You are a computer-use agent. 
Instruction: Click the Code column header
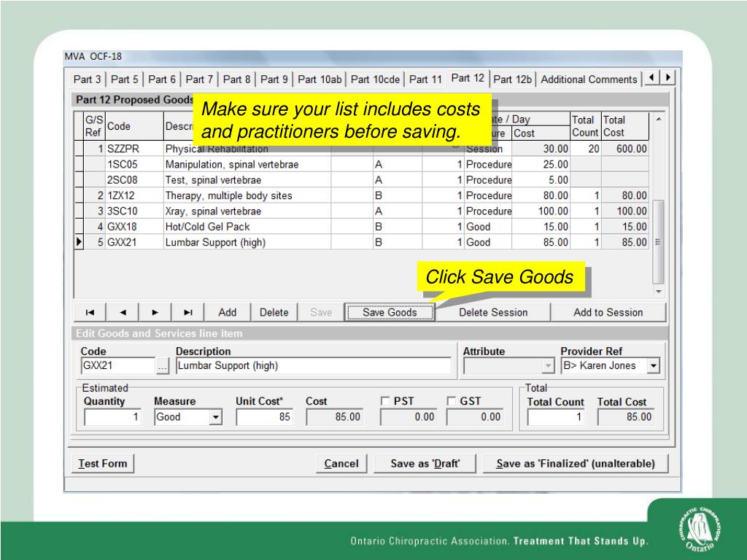(134, 126)
